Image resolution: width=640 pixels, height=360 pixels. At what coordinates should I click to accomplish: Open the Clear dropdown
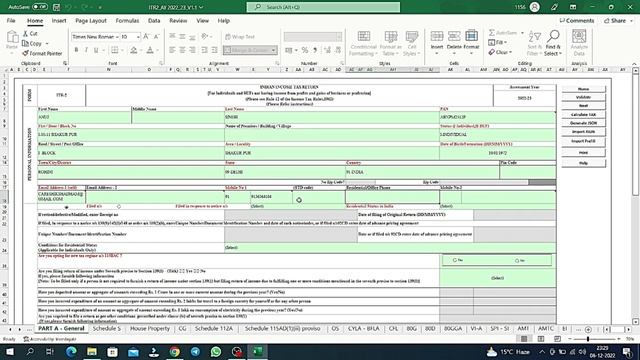point(499,52)
